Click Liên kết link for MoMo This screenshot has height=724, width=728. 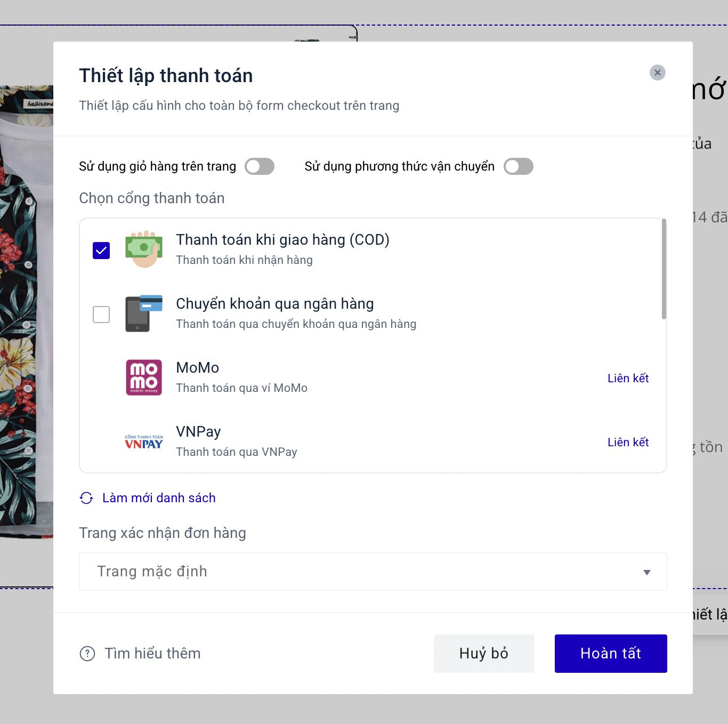click(x=628, y=378)
